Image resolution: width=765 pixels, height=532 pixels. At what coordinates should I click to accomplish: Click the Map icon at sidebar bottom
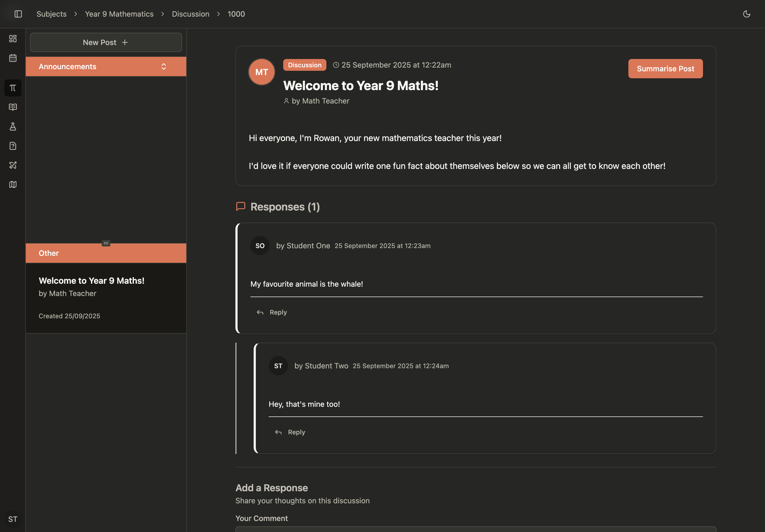pos(13,184)
